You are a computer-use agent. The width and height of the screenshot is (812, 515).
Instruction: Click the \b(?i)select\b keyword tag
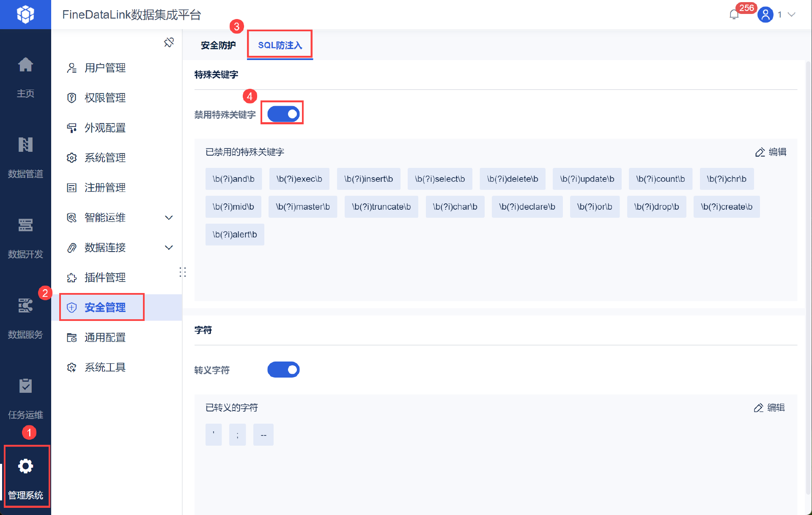(x=440, y=179)
